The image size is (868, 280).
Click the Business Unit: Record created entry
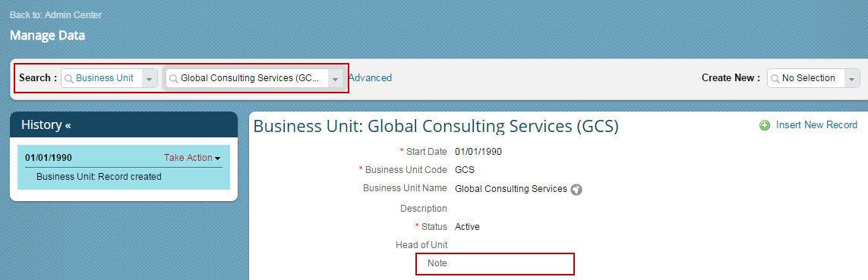(99, 177)
